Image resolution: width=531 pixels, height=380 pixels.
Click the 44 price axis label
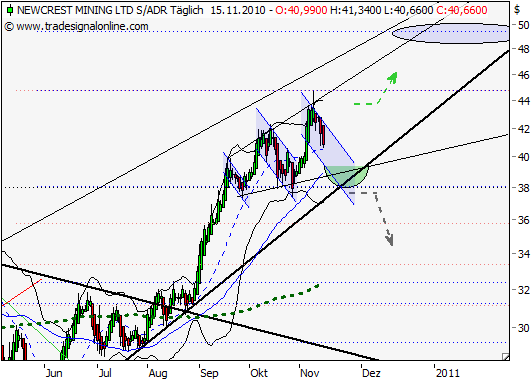pos(523,101)
